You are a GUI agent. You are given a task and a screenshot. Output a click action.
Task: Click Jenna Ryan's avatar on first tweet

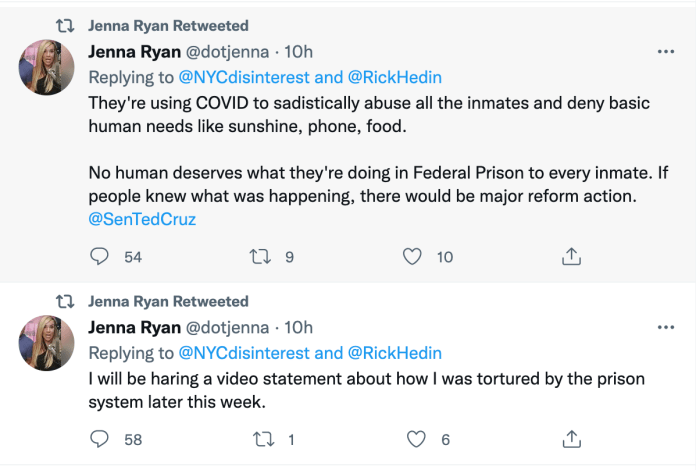click(47, 68)
